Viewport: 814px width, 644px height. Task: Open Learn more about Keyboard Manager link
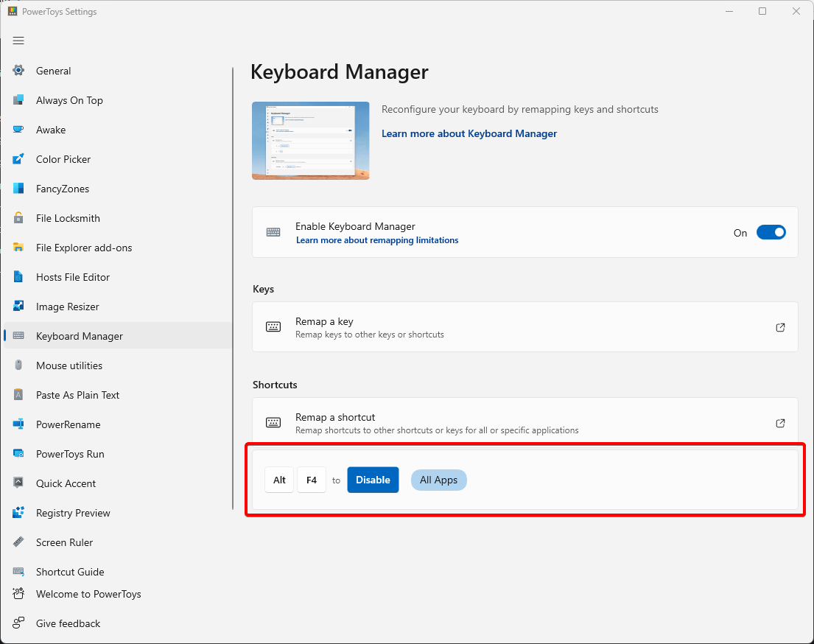(469, 133)
